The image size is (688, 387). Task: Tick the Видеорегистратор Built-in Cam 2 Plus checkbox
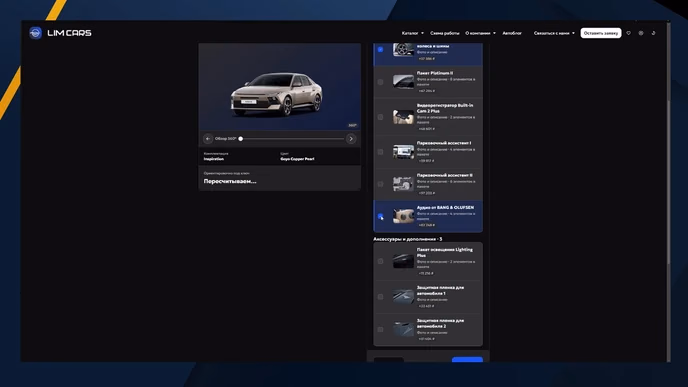pos(380,117)
